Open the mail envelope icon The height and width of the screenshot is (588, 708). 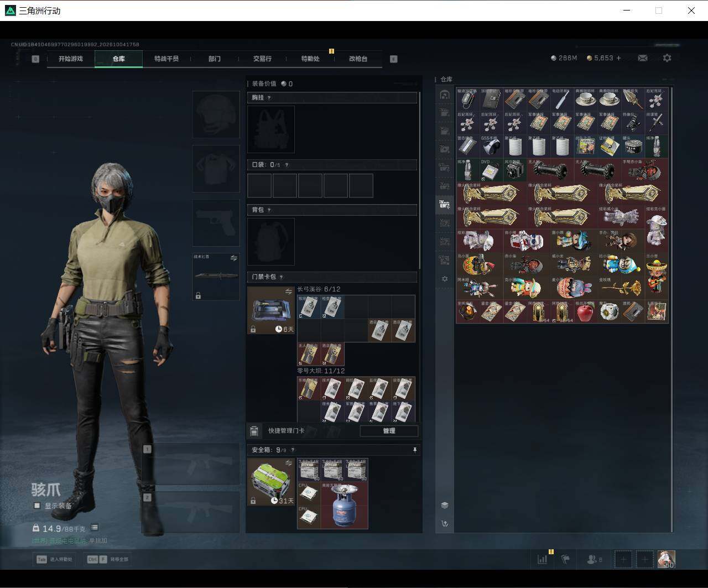[x=643, y=58]
